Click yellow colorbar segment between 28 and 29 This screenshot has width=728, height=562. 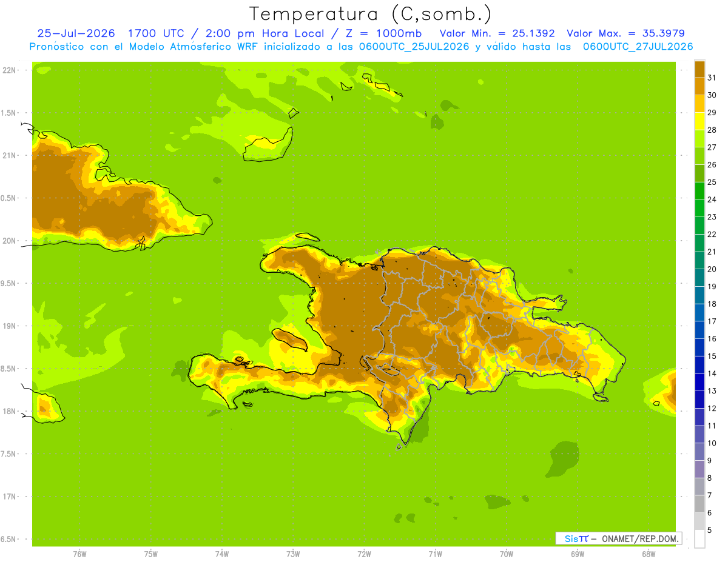pyautogui.click(x=699, y=121)
